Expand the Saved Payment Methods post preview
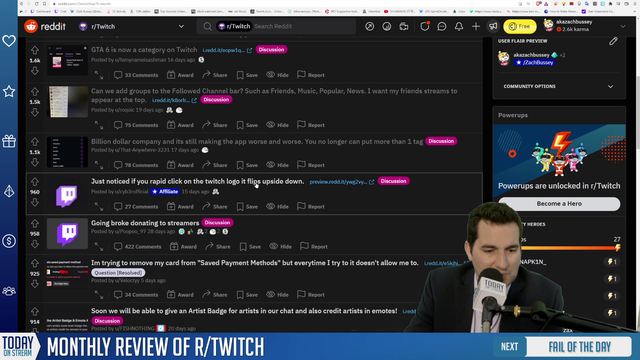The image size is (640, 360). click(99, 295)
